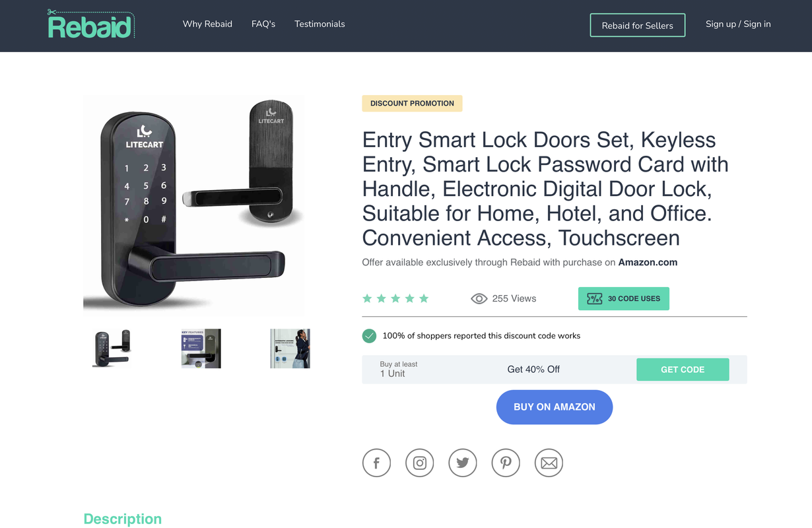Share this deal on Twitter
Image resolution: width=812 pixels, height=528 pixels.
(x=463, y=463)
